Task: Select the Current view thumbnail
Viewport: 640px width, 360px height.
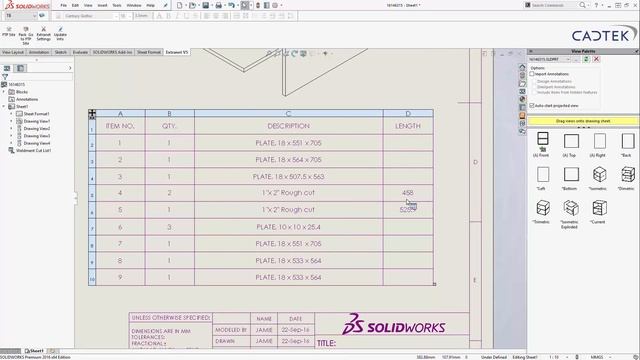Action: [598, 211]
